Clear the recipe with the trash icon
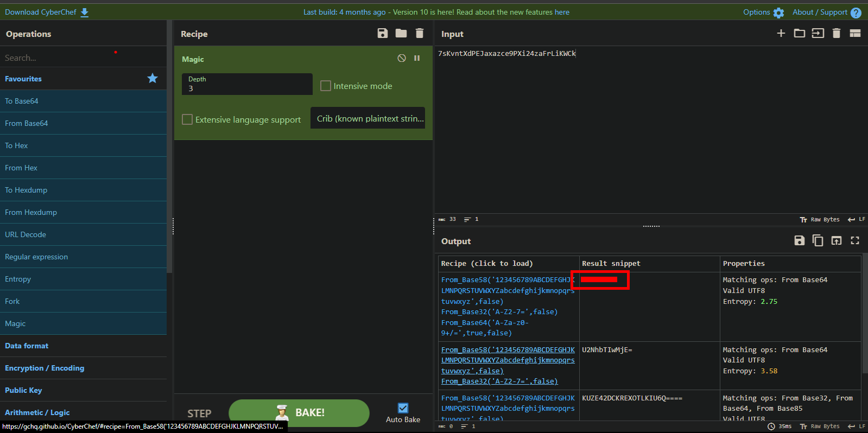 tap(420, 34)
